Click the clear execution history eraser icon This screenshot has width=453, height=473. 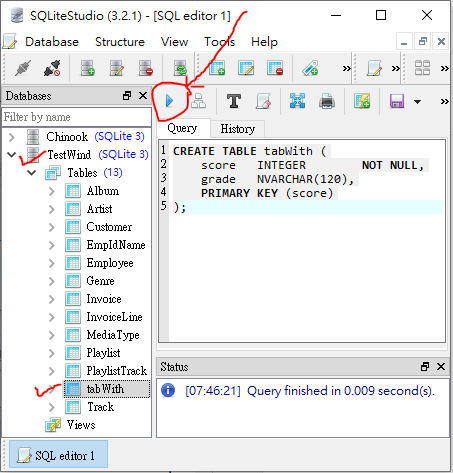263,101
